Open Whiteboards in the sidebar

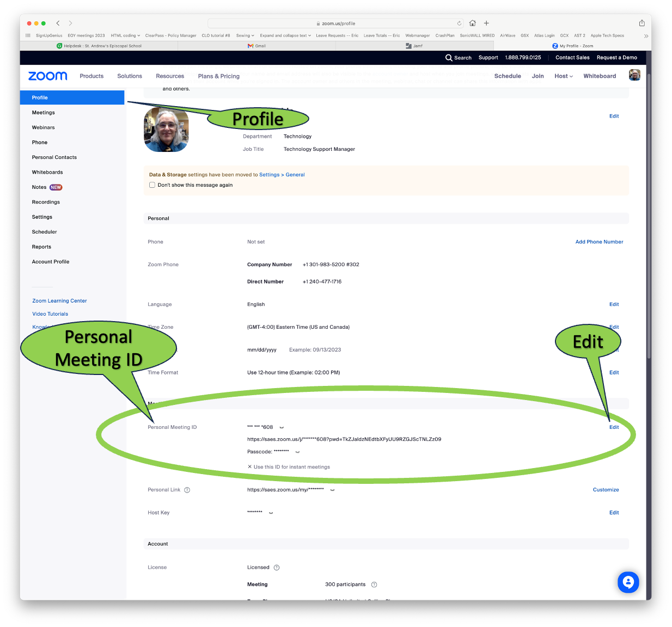tap(47, 173)
